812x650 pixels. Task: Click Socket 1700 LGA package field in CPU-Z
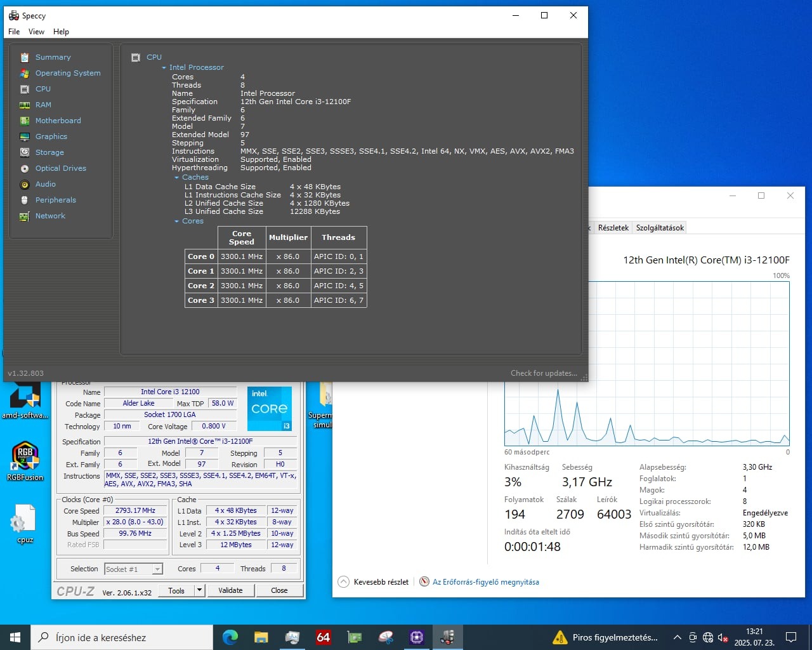(170, 415)
